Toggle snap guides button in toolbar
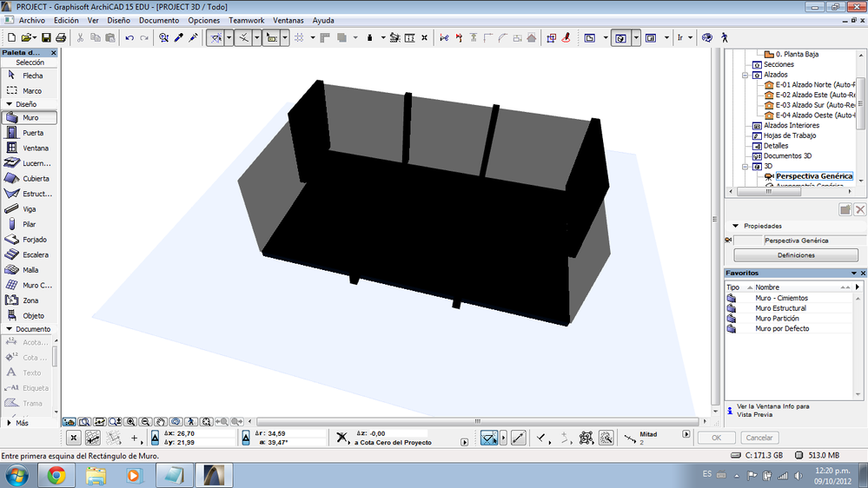868x488 pixels. pyautogui.click(x=243, y=37)
